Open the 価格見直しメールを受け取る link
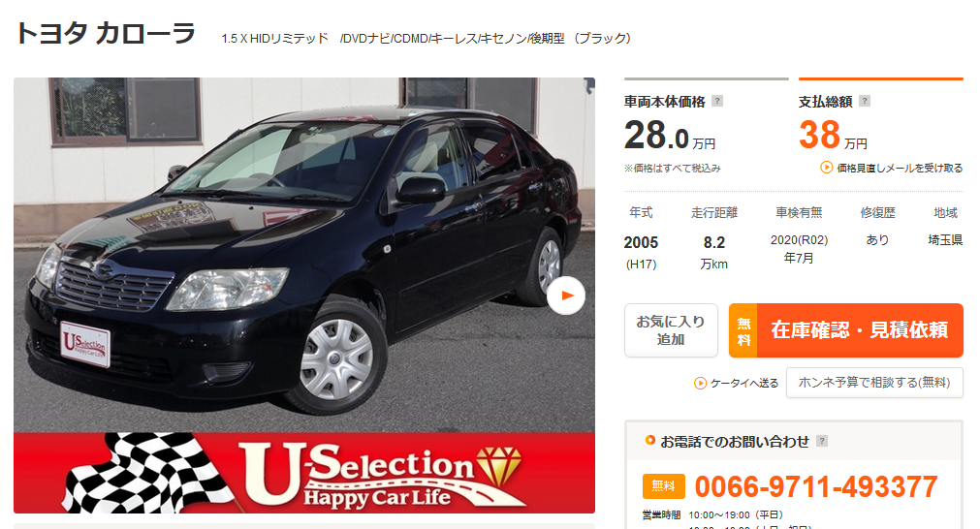 900,168
